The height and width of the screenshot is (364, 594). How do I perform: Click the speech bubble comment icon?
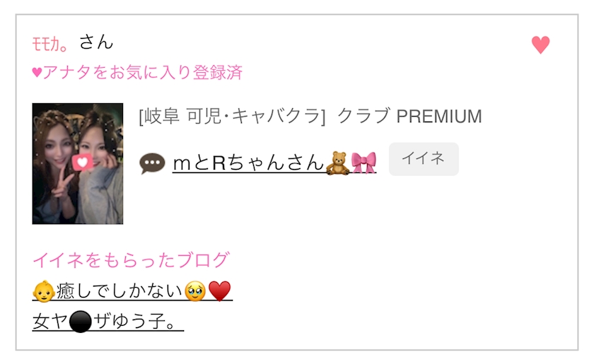pos(152,163)
